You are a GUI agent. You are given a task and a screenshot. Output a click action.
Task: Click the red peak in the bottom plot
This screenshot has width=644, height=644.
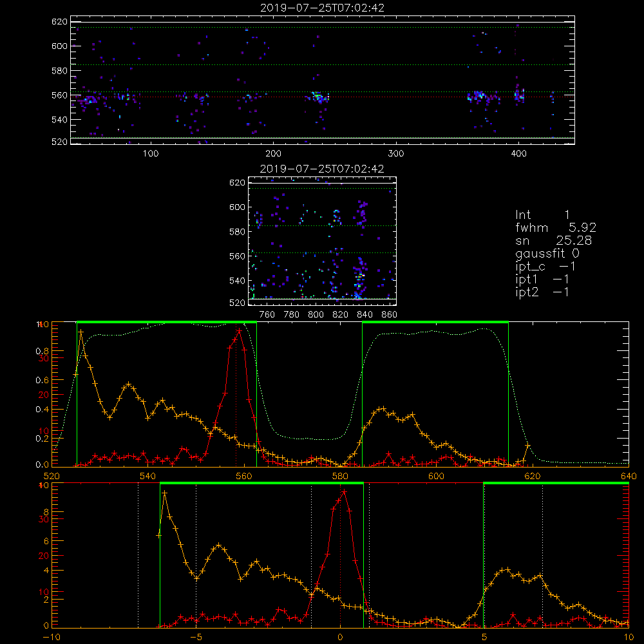point(344,491)
